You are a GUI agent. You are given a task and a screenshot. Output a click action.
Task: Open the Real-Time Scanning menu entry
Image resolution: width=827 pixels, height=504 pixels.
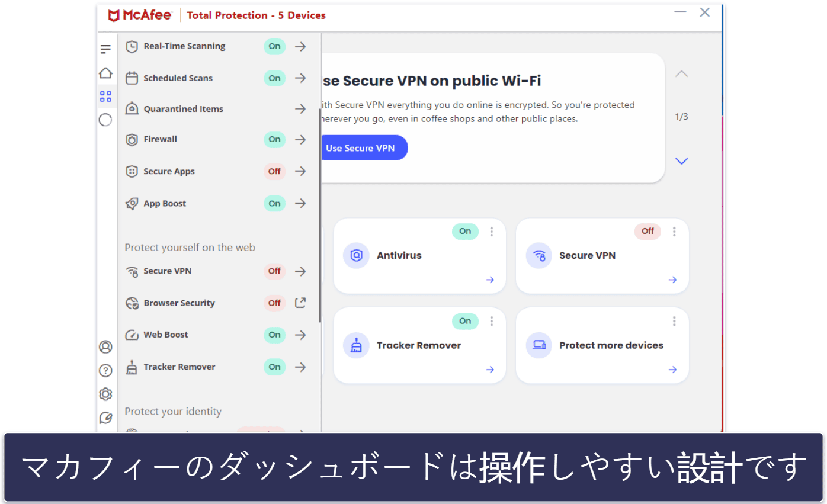point(217,46)
